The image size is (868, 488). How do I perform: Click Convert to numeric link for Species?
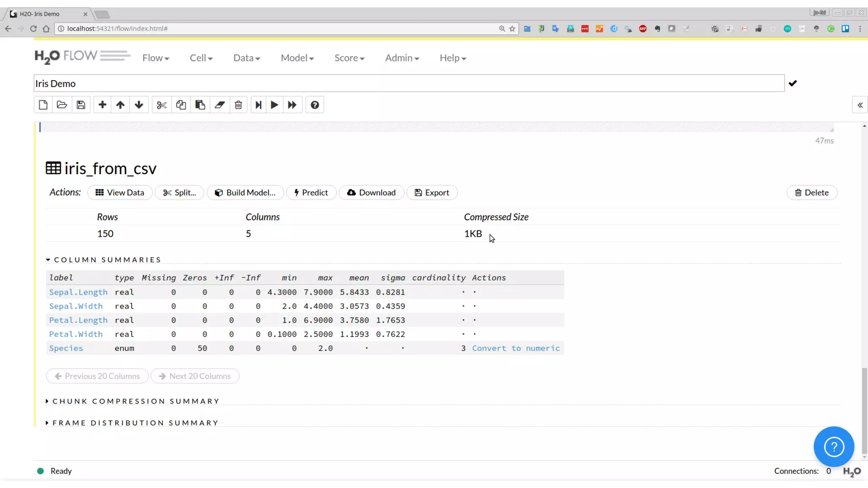tap(516, 348)
